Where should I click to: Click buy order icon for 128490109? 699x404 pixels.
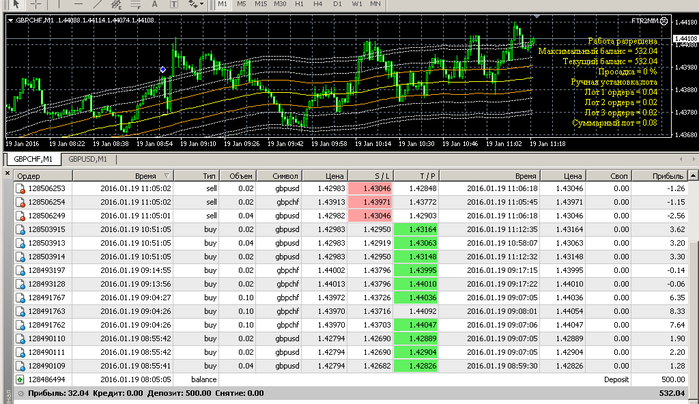point(20,367)
